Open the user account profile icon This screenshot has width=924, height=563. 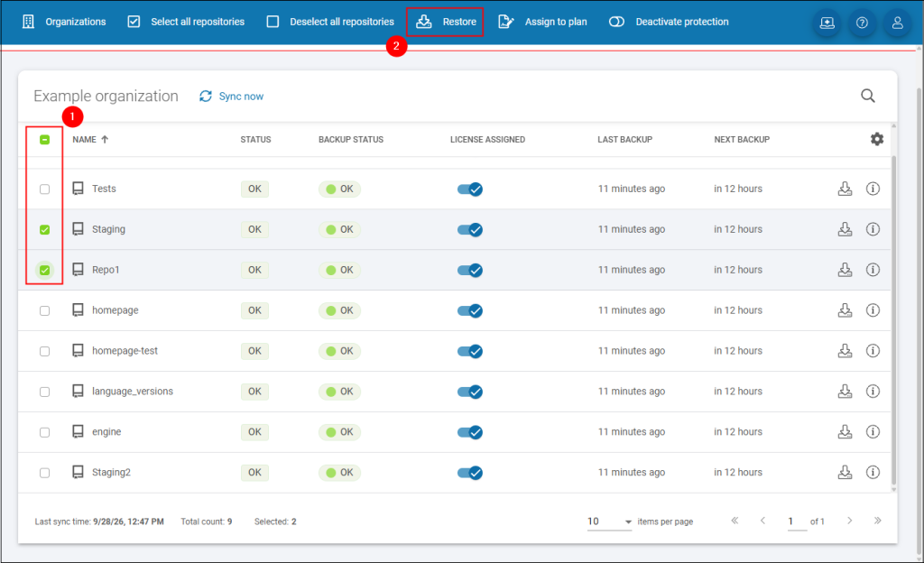[898, 23]
